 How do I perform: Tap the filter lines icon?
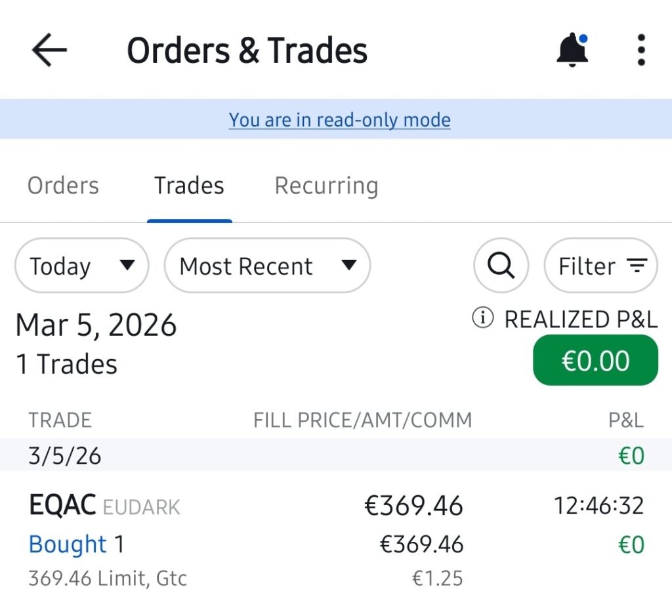coord(637,266)
